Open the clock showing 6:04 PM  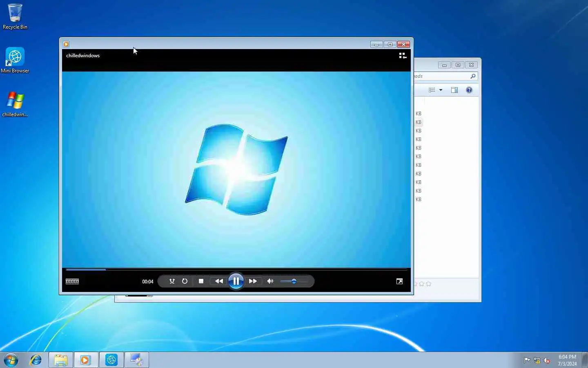pyautogui.click(x=567, y=360)
